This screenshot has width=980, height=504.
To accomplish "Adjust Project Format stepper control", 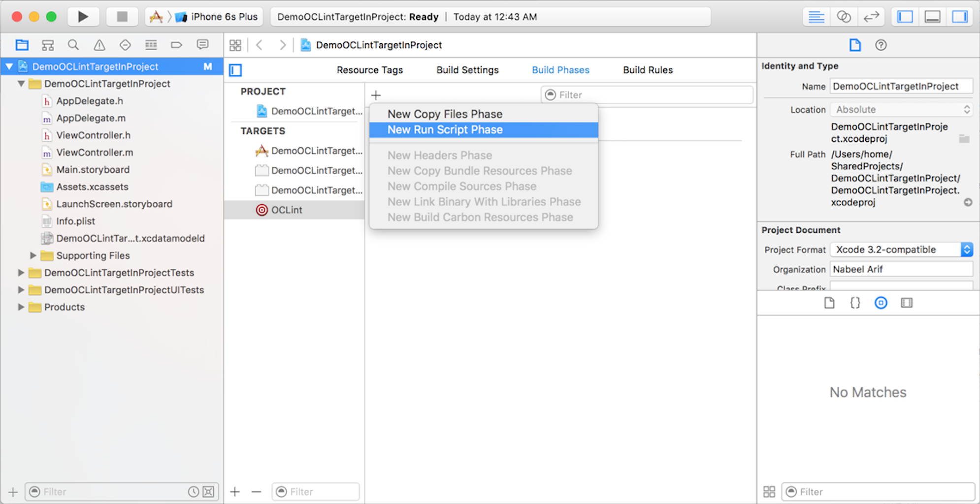I will (967, 250).
